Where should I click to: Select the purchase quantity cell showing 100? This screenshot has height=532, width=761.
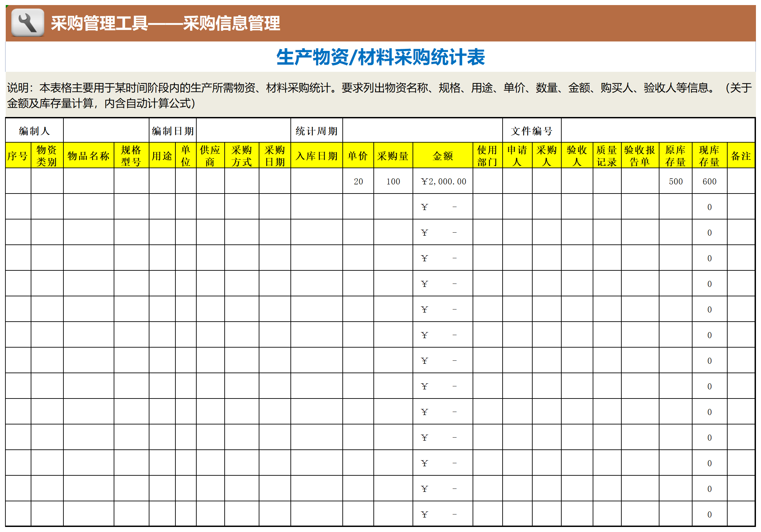pyautogui.click(x=393, y=181)
